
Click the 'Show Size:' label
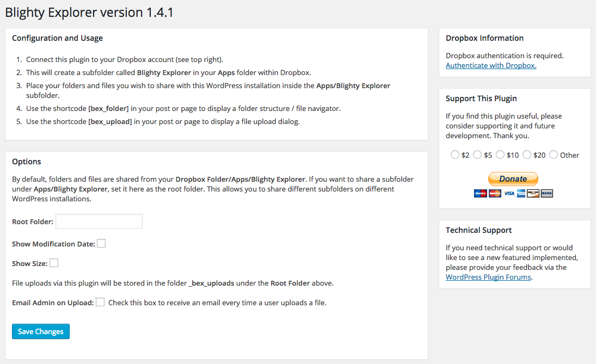point(30,263)
